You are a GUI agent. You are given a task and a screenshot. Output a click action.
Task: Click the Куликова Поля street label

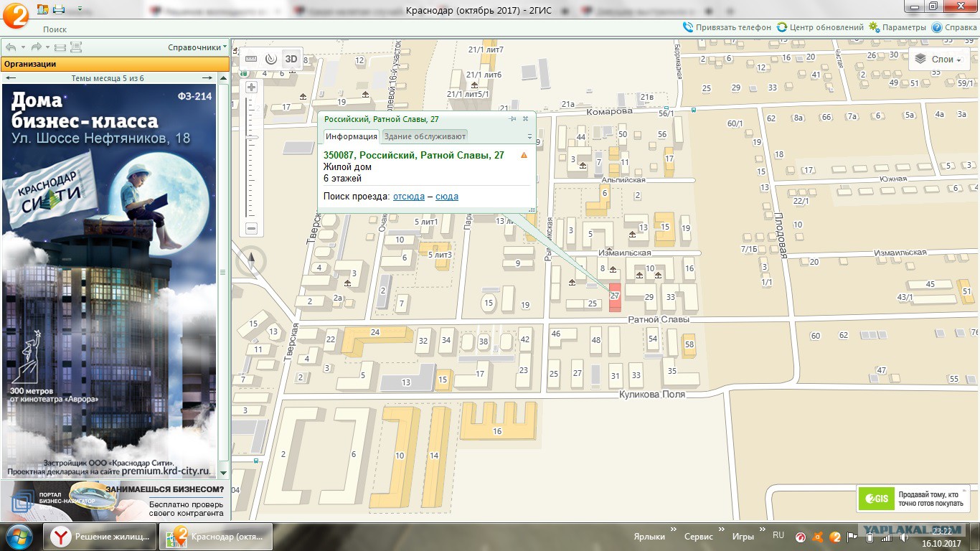coord(651,395)
